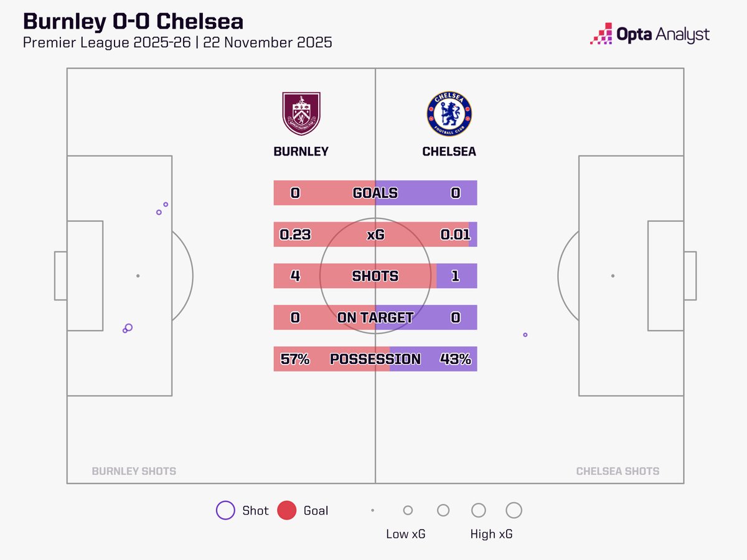
Task: Click the Chelsea club badge
Action: pos(449,114)
